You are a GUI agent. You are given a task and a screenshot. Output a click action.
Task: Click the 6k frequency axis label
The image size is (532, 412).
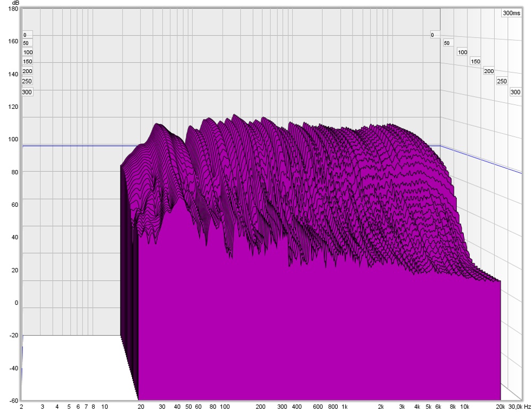[x=438, y=407]
